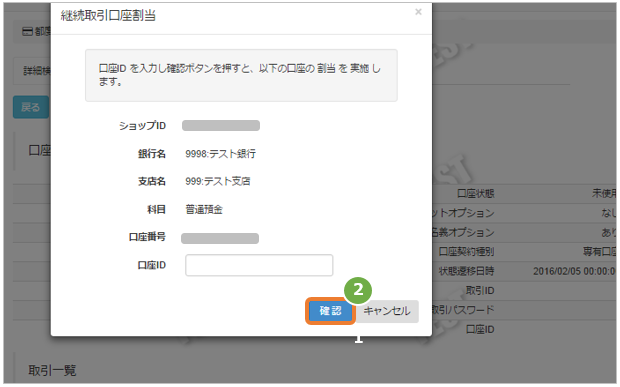Click the card icon in background header
Screen dimensions: 620x387
point(28,32)
